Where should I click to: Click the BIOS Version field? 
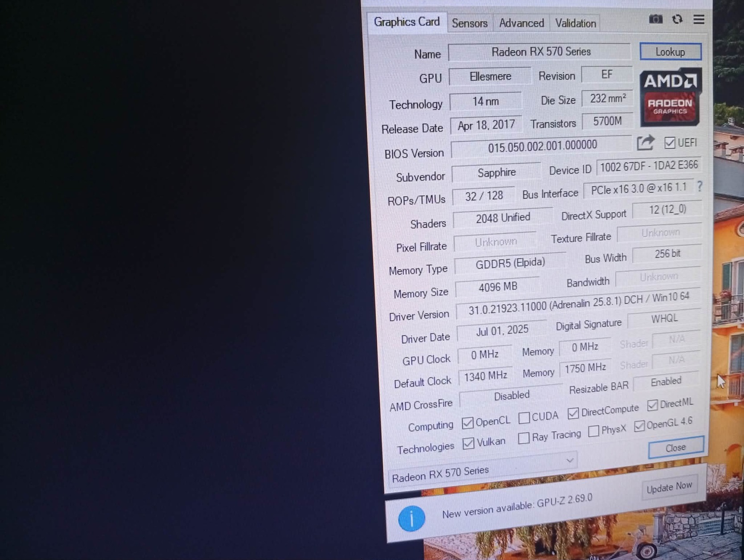542,146
